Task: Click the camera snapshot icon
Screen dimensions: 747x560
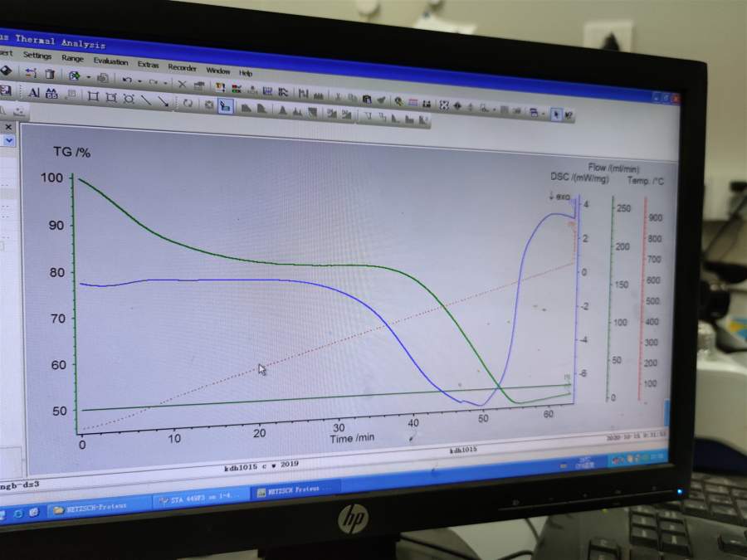Action: pyautogui.click(x=102, y=78)
